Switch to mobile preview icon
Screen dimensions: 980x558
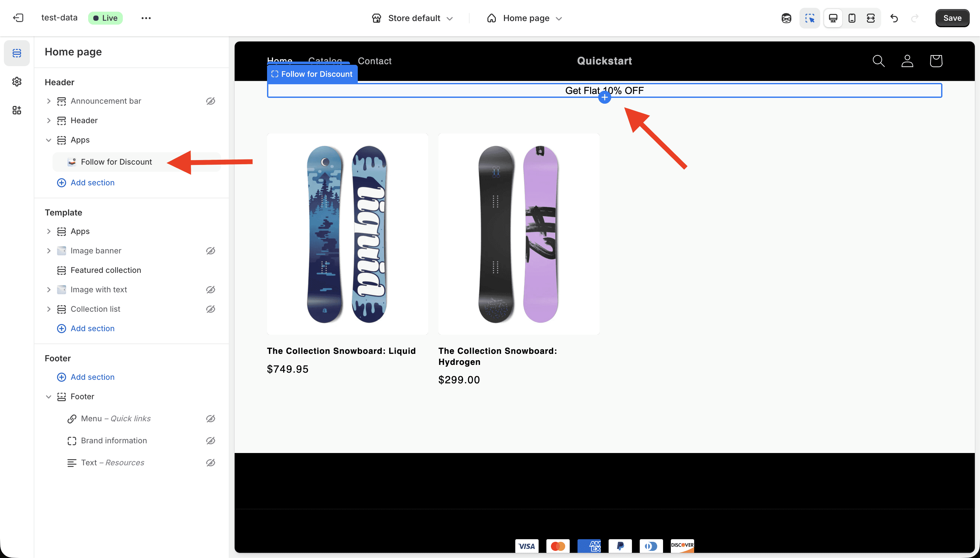pos(852,18)
